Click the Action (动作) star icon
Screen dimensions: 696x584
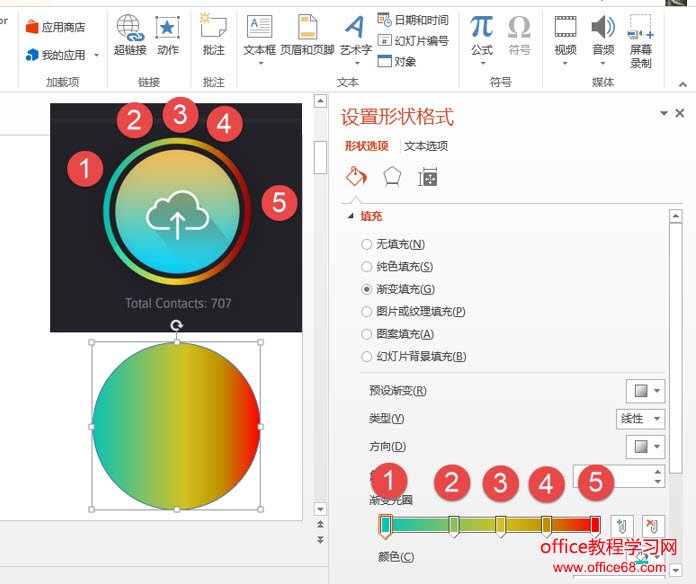167,28
